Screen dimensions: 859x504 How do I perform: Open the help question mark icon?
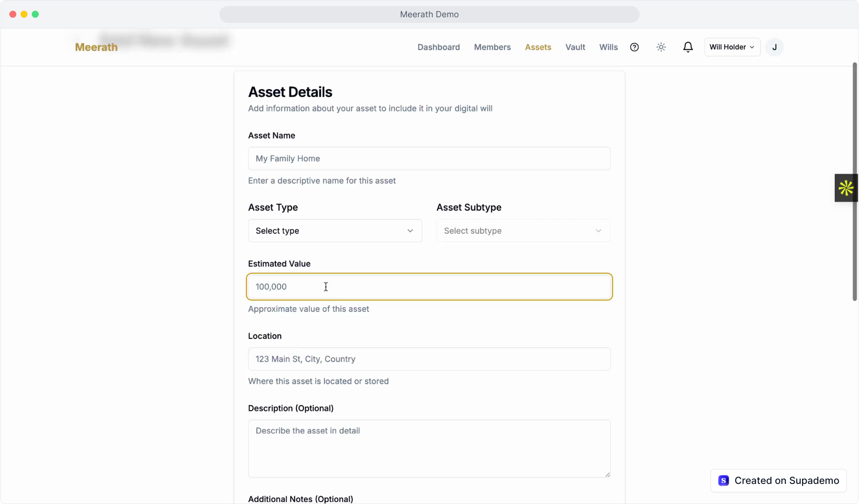pos(634,47)
